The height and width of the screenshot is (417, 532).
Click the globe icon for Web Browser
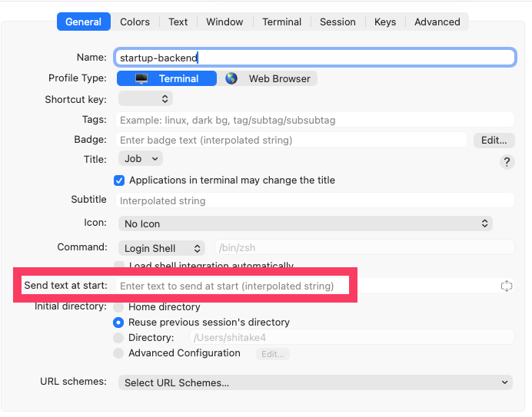tap(231, 78)
